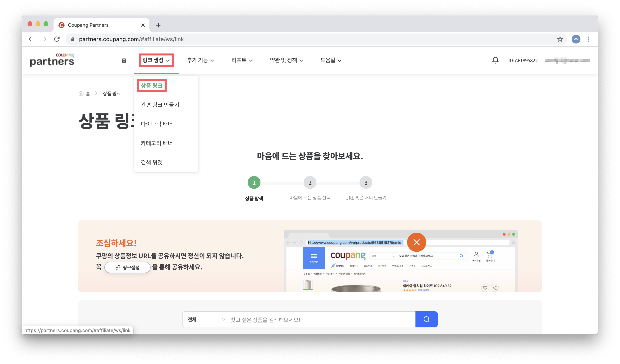Click step 1 상품 탐색 circle
Image resolution: width=620 pixels, height=364 pixels.
[x=254, y=182]
